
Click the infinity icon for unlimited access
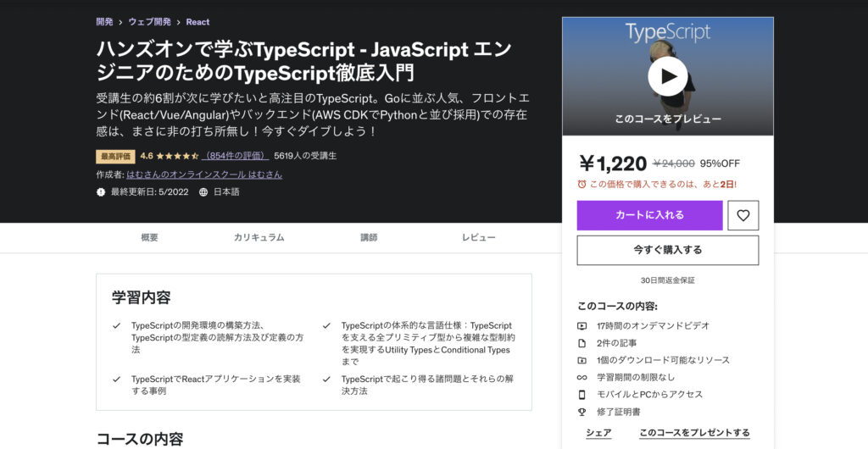(581, 377)
